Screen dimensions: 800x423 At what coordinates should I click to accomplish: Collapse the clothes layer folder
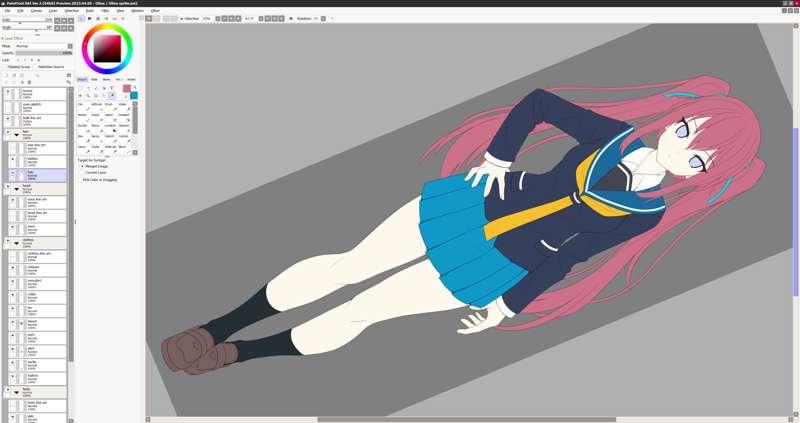(16, 243)
